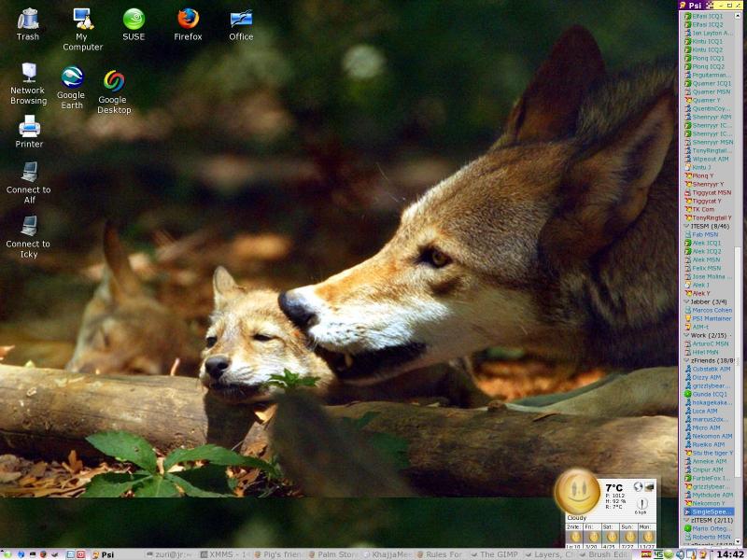Open the Trash desktop icon

[28, 20]
